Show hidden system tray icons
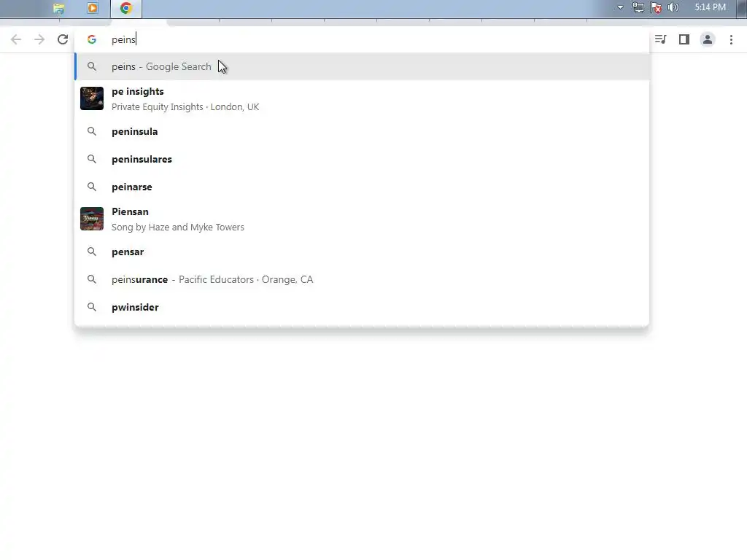This screenshot has height=560, width=747. pyautogui.click(x=620, y=7)
